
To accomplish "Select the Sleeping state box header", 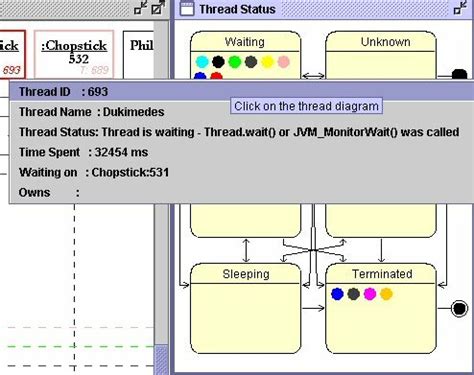I will pyautogui.click(x=245, y=274).
